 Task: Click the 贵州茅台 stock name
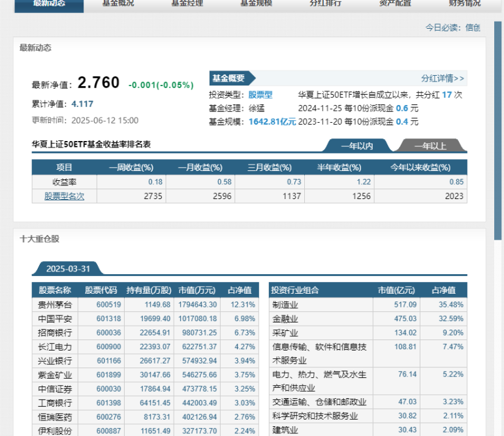(x=55, y=305)
